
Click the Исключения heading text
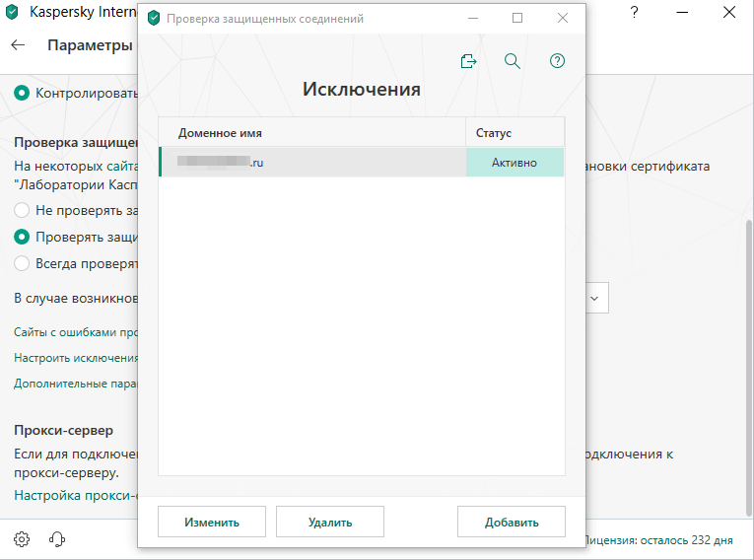362,89
